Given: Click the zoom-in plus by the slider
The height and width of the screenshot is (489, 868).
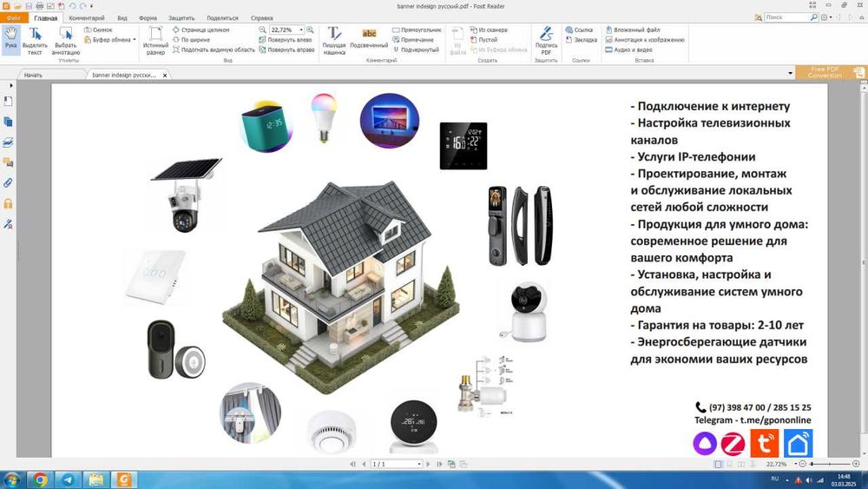Looking at the screenshot, I should (856, 464).
